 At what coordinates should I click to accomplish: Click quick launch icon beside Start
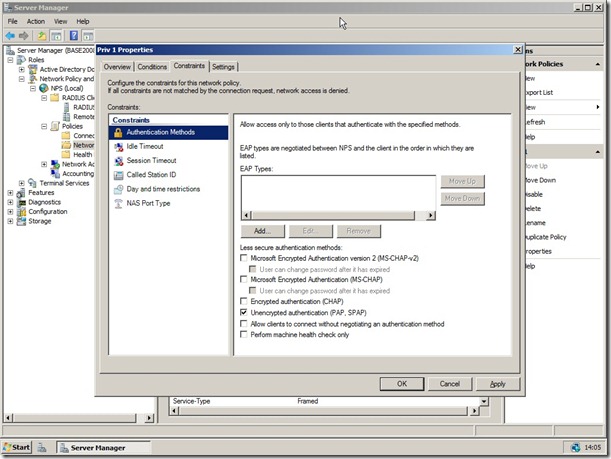click(x=42, y=448)
